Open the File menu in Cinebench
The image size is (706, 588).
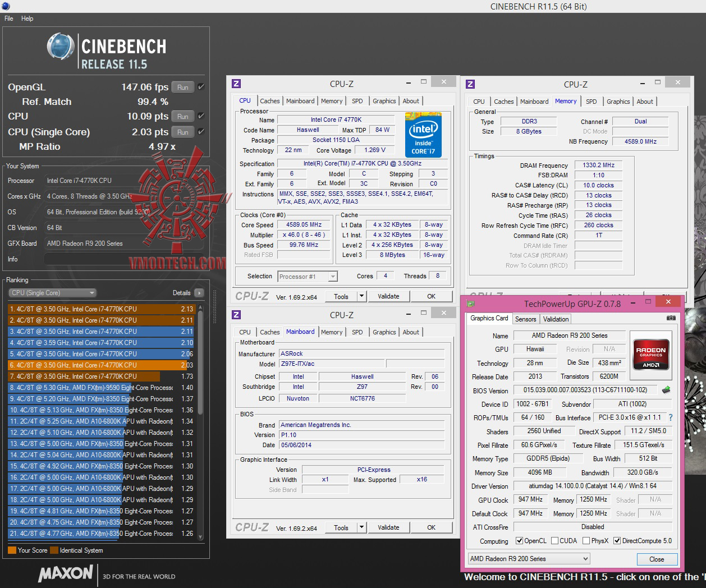[x=9, y=19]
